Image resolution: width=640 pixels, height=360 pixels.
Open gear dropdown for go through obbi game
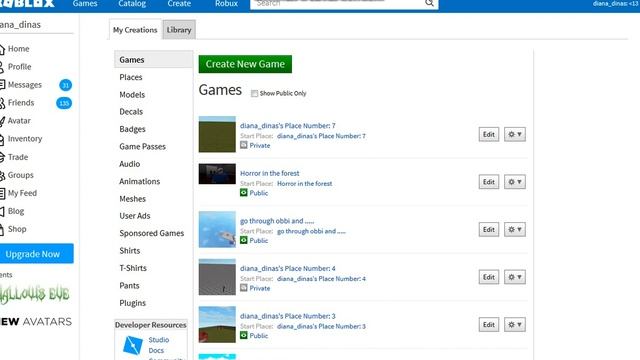point(515,229)
